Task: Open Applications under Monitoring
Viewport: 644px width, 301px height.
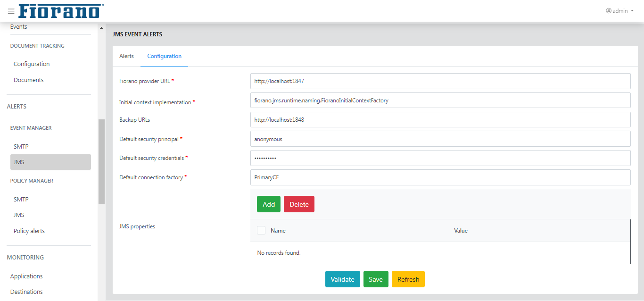Action: [x=26, y=276]
